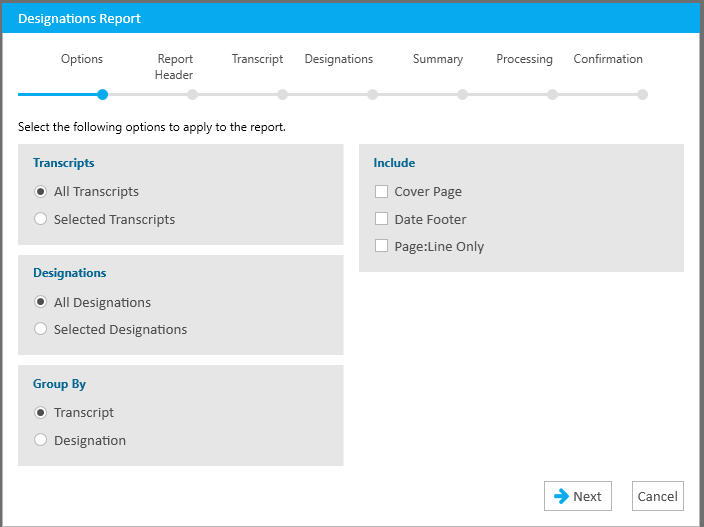Jump to the Transcript step
This screenshot has width=704, height=527.
257,59
